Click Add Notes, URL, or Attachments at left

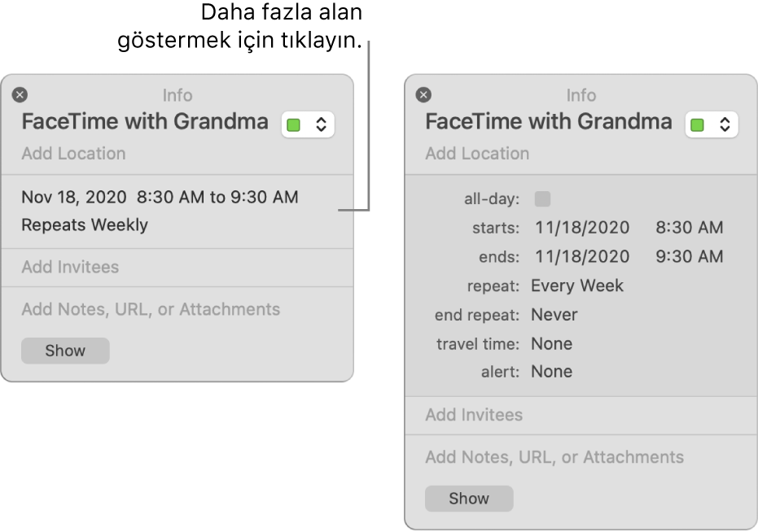point(151,309)
